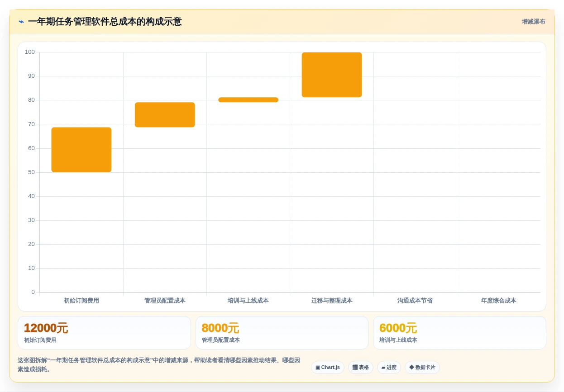564x392 pixels.
Task: Select the 进度 chip
Action: (389, 368)
